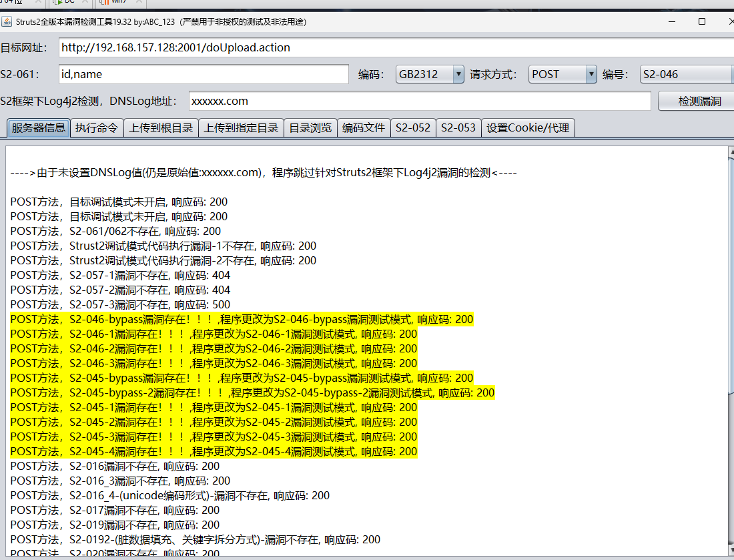Click the Java app icon in title bar

[x=7, y=21]
